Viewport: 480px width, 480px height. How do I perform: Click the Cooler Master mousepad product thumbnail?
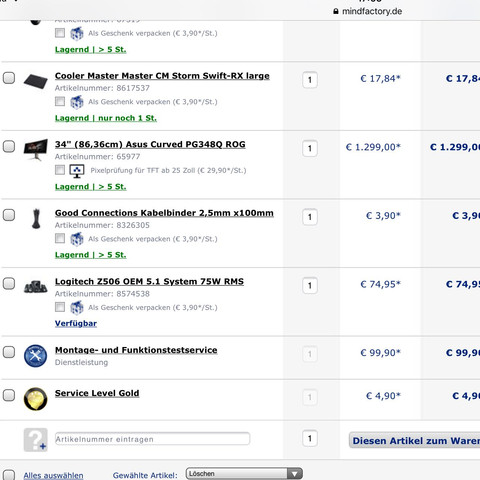(x=35, y=81)
